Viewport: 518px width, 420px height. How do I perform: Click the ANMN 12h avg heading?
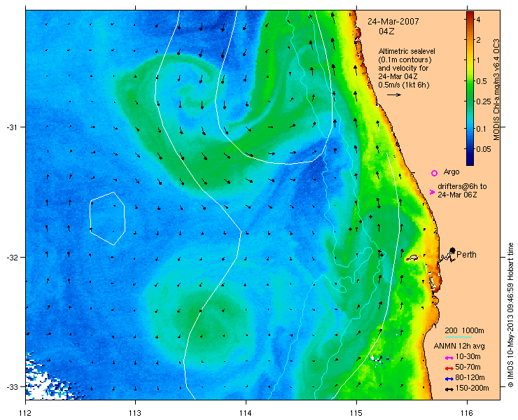pos(459,346)
